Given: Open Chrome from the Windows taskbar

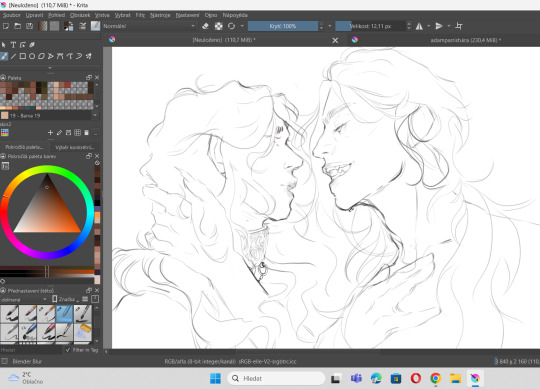Looking at the screenshot, I should (435, 378).
